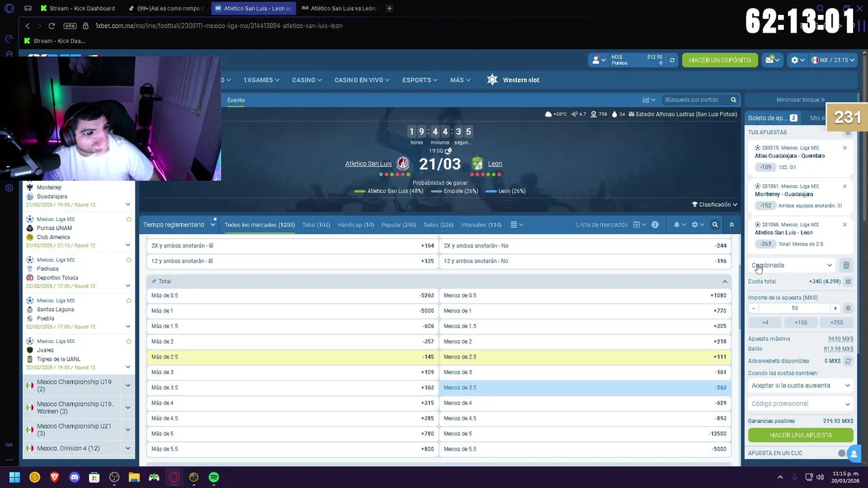Open the statistics chart icon menu
The width and height of the screenshot is (868, 488).
click(648, 100)
